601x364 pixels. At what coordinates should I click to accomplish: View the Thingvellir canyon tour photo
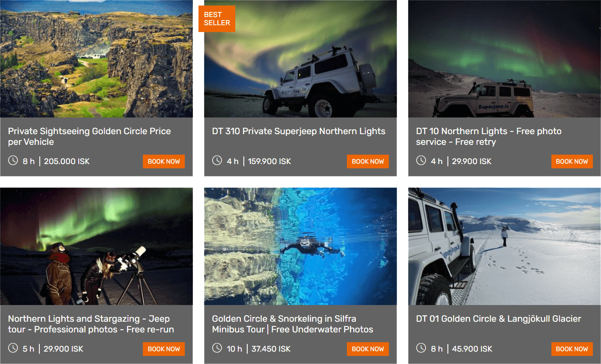pyautogui.click(x=96, y=59)
